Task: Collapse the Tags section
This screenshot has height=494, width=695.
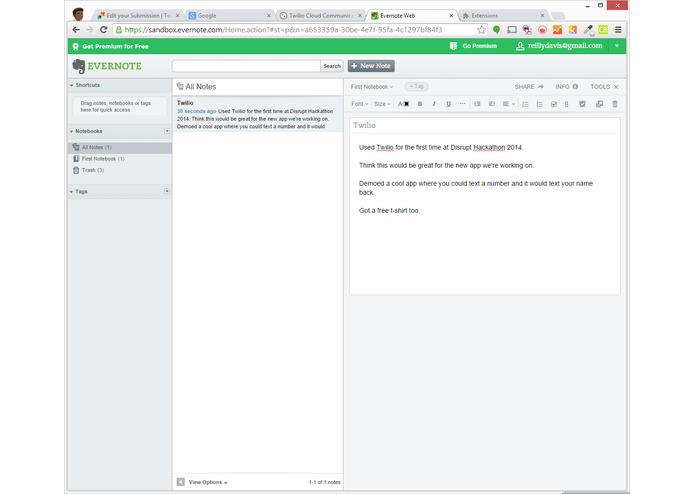Action: coord(71,191)
